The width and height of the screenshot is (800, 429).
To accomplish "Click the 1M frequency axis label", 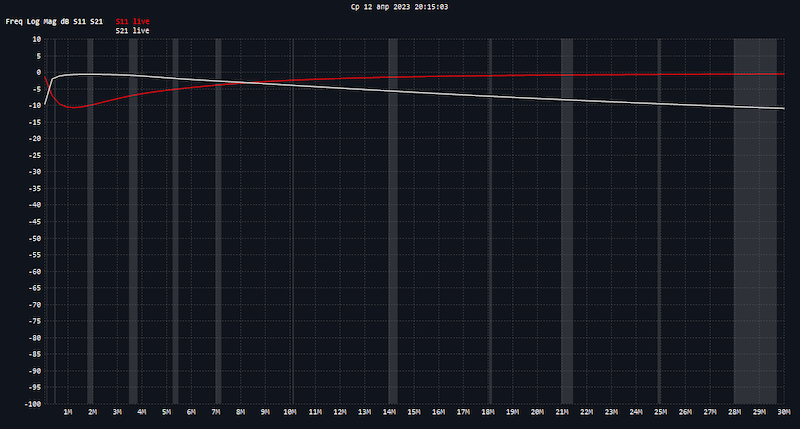I will point(68,412).
